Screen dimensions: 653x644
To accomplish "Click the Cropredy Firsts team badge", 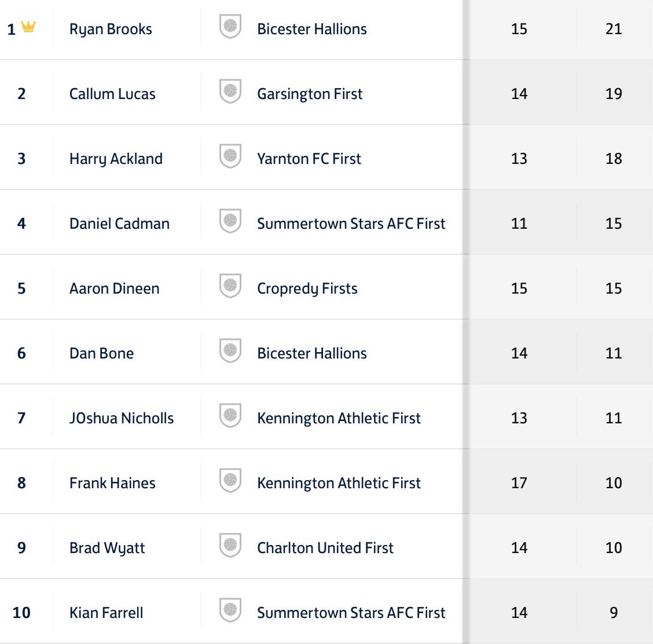I will tap(230, 287).
